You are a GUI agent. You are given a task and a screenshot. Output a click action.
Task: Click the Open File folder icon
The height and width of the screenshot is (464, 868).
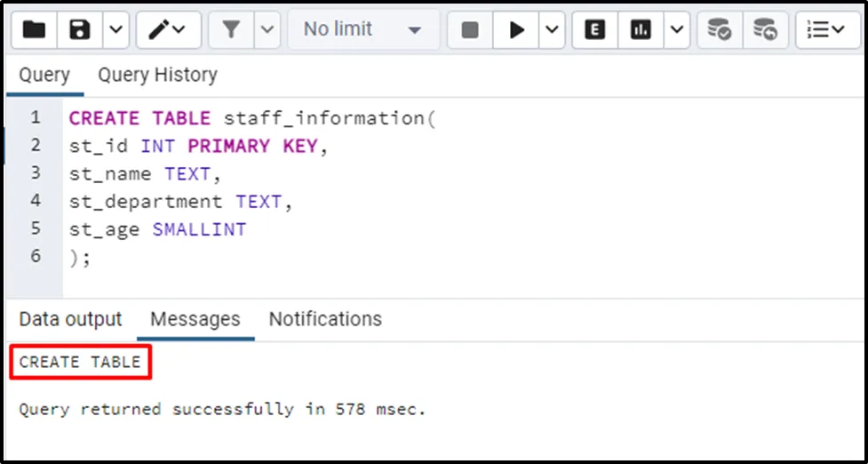click(x=35, y=30)
